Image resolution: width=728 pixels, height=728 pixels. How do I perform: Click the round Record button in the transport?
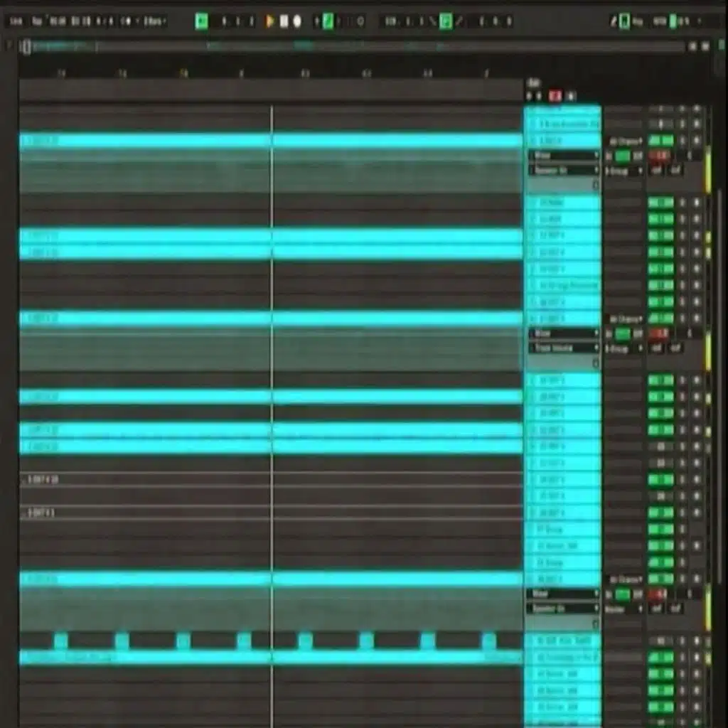(297, 21)
